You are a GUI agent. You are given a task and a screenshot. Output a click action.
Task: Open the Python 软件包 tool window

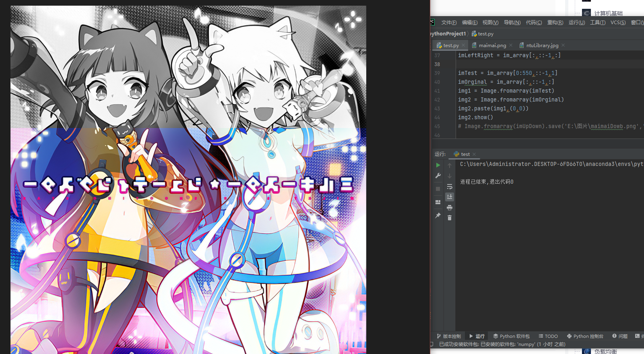511,336
